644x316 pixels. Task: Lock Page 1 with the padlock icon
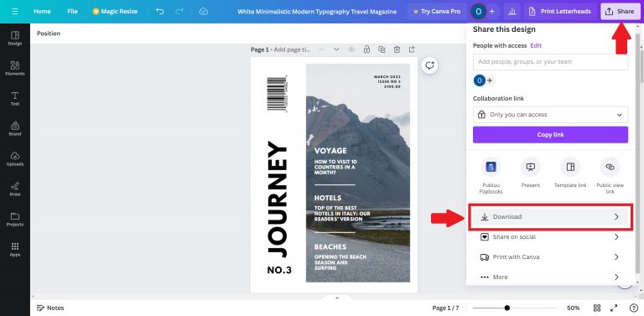366,49
